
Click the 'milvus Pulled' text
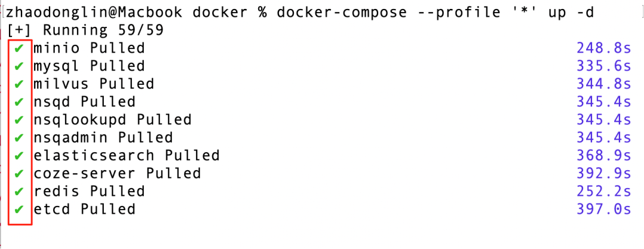tap(94, 84)
